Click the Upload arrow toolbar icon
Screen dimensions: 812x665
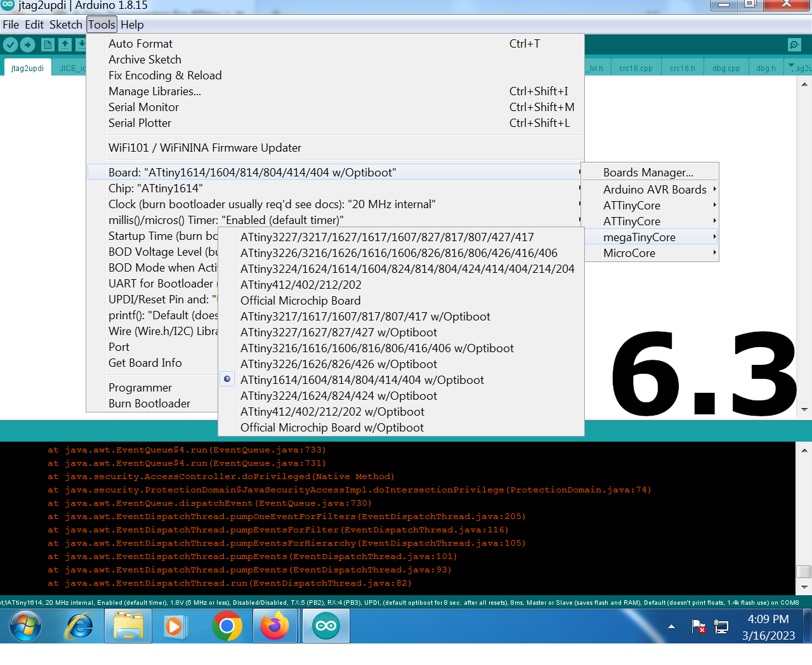pyautogui.click(x=27, y=44)
